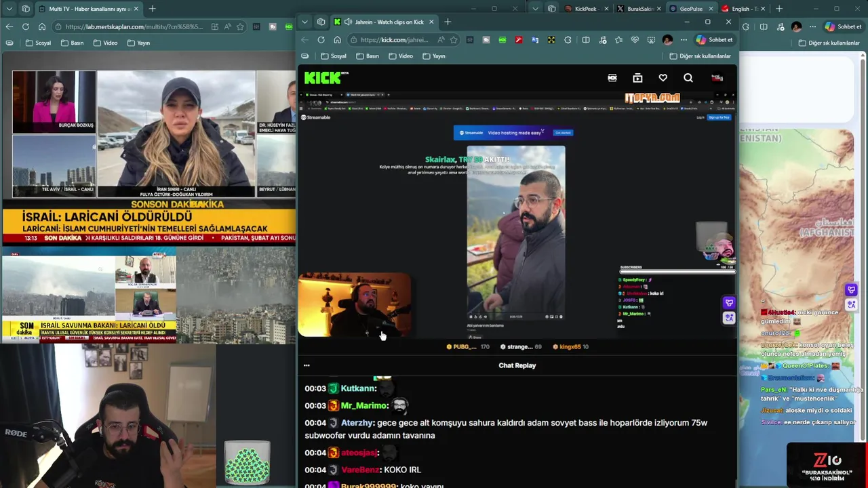The height and width of the screenshot is (488, 868).
Task: Open workspaces icon in Kick window
Action: pos(321,22)
